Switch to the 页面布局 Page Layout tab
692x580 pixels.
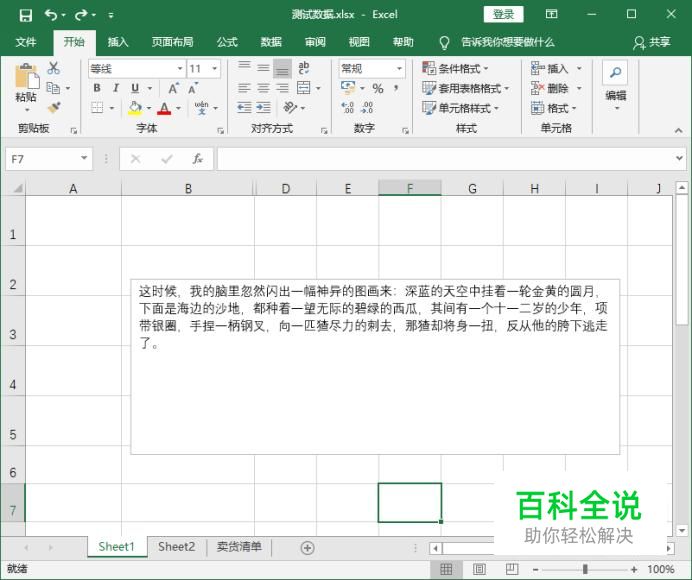pyautogui.click(x=173, y=42)
